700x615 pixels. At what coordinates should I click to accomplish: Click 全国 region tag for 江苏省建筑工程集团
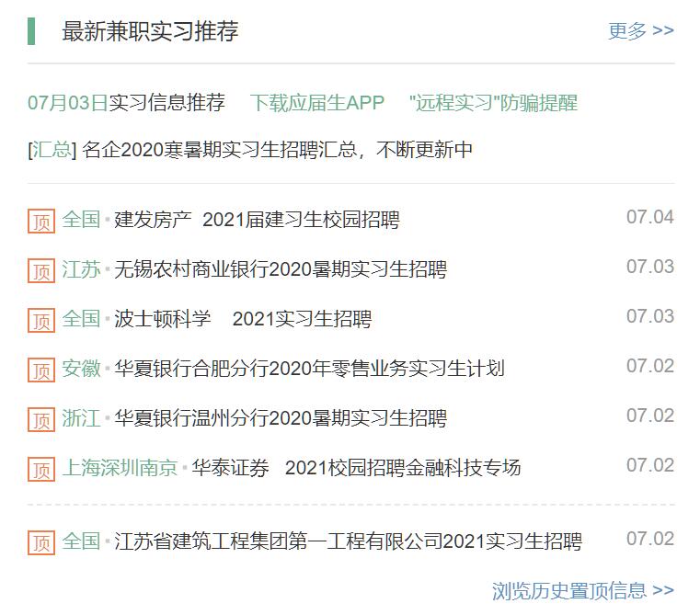click(81, 541)
